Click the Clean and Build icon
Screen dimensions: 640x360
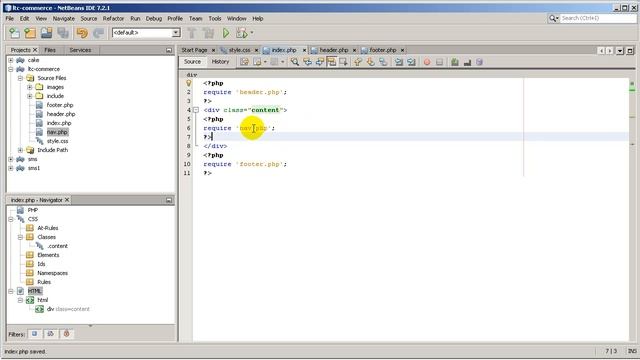(208, 33)
